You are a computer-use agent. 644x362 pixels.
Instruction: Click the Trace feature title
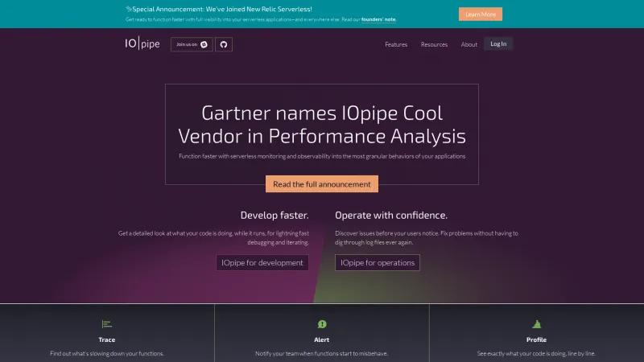click(x=107, y=339)
